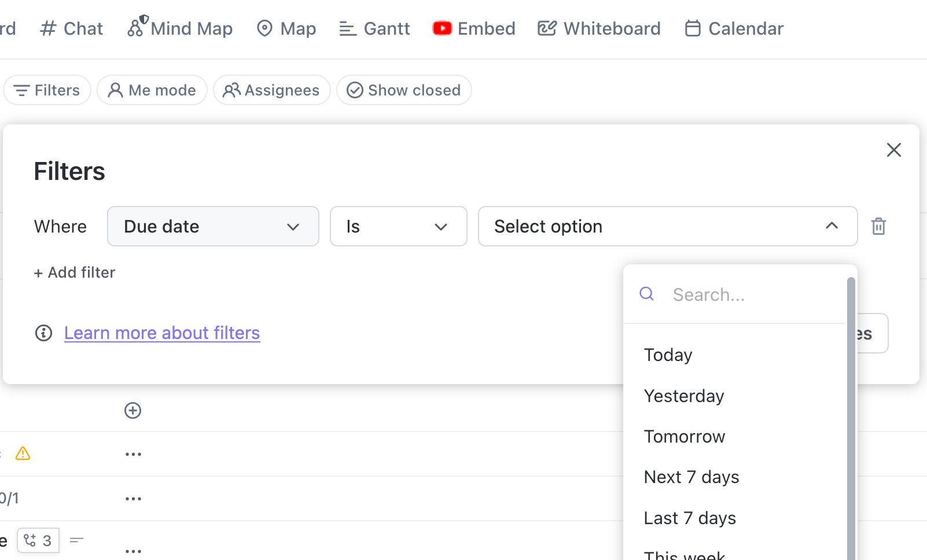This screenshot has width=927, height=560.
Task: Open the Due date field dropdown
Action: [x=213, y=226]
